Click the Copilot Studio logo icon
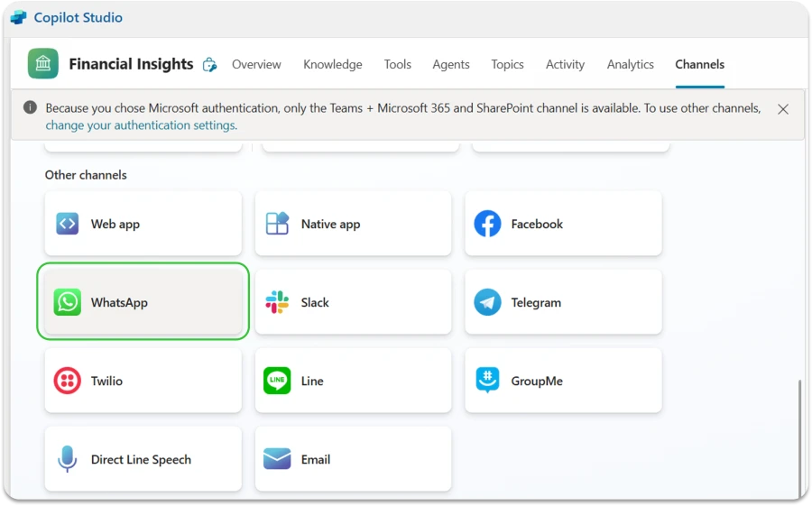The width and height of the screenshot is (812, 506). (19, 18)
